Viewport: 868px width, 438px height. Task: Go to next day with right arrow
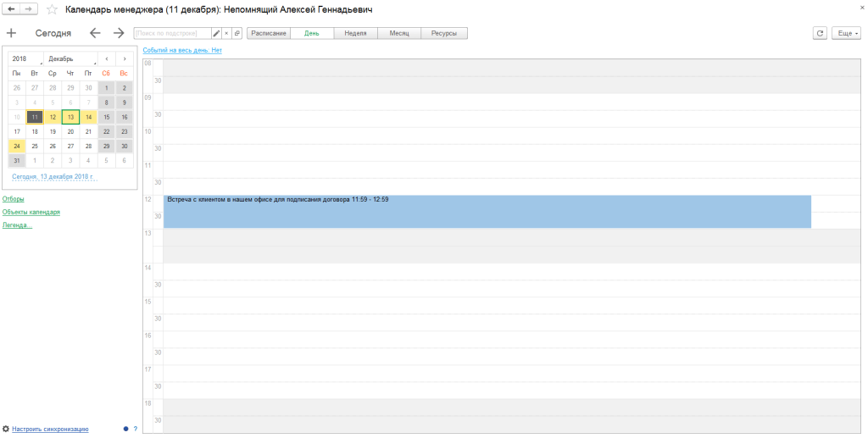pos(119,33)
